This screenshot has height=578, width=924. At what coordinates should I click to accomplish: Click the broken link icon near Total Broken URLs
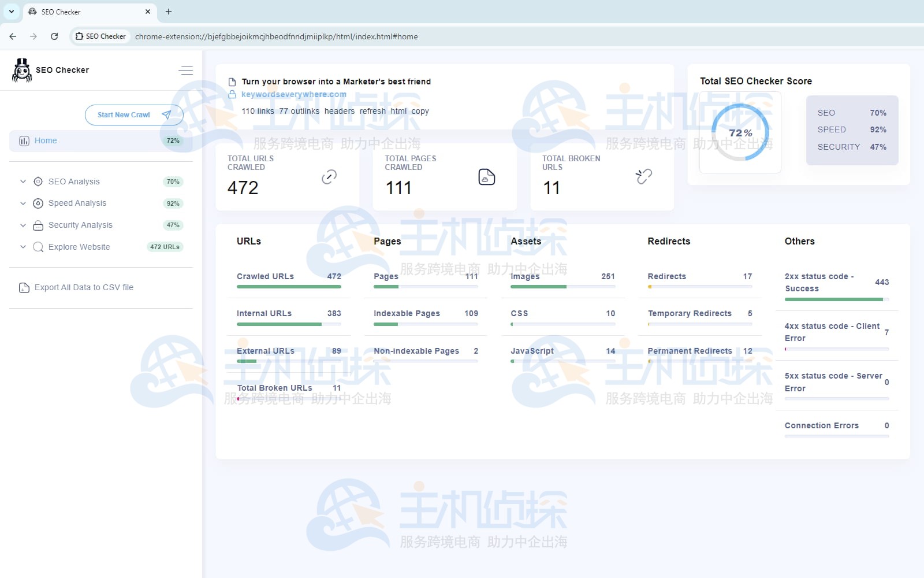pyautogui.click(x=643, y=176)
